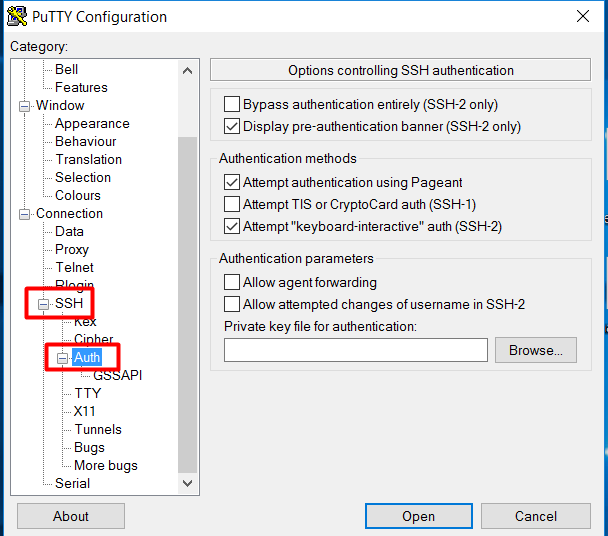Image resolution: width=608 pixels, height=536 pixels.
Task: Uncheck Attempt authentication using Pageant
Action: (232, 182)
